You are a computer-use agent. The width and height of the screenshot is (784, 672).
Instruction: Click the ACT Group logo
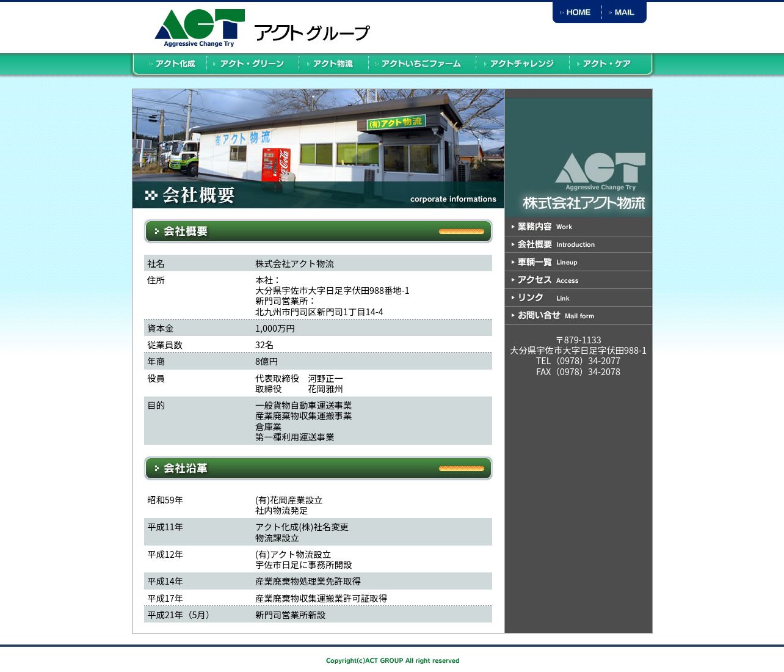coord(261,28)
